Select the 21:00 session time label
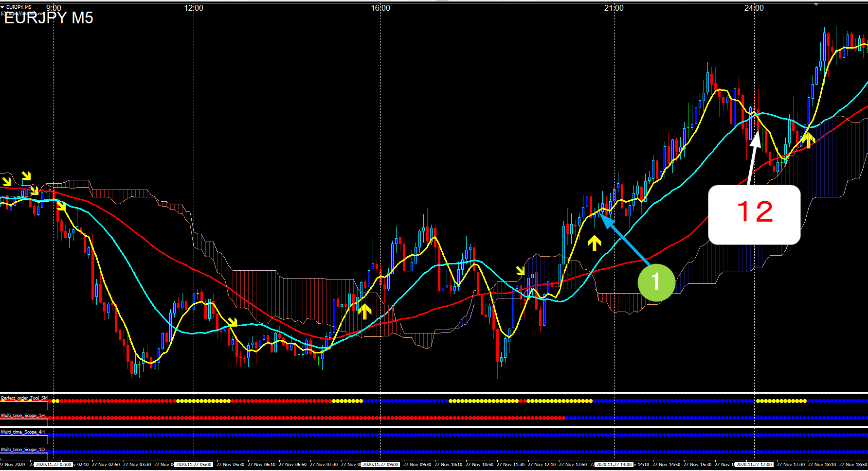 point(614,8)
